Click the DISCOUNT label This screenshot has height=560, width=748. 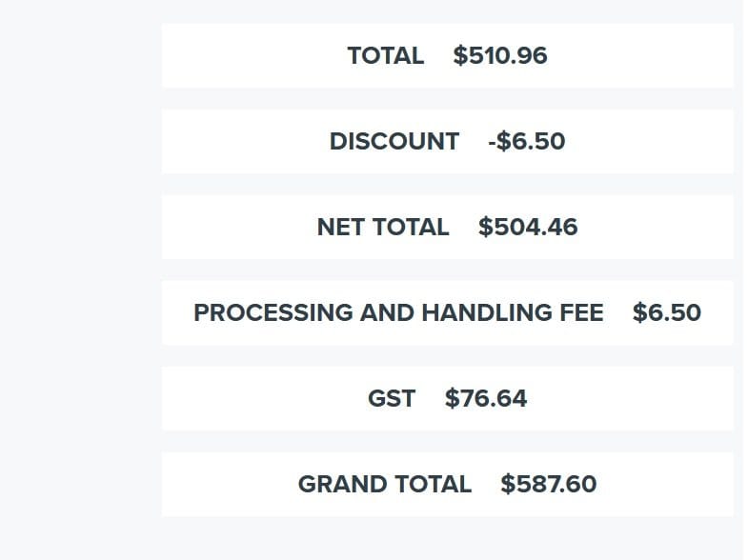click(394, 142)
